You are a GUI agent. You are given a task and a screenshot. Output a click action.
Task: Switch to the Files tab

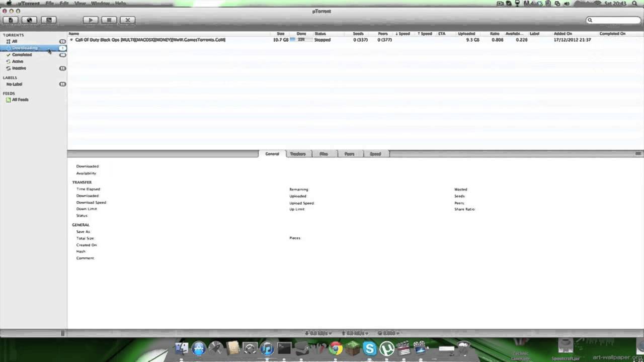[324, 154]
